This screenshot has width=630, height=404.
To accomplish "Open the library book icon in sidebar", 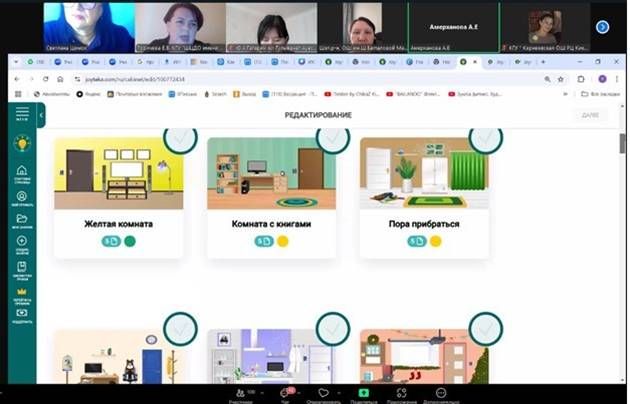I will coord(21,267).
